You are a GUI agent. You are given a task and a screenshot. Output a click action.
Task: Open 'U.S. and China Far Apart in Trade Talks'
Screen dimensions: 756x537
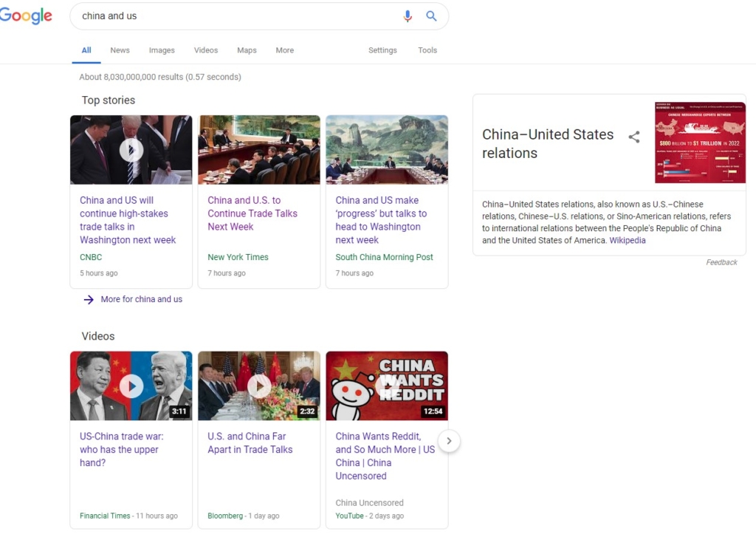(x=250, y=443)
